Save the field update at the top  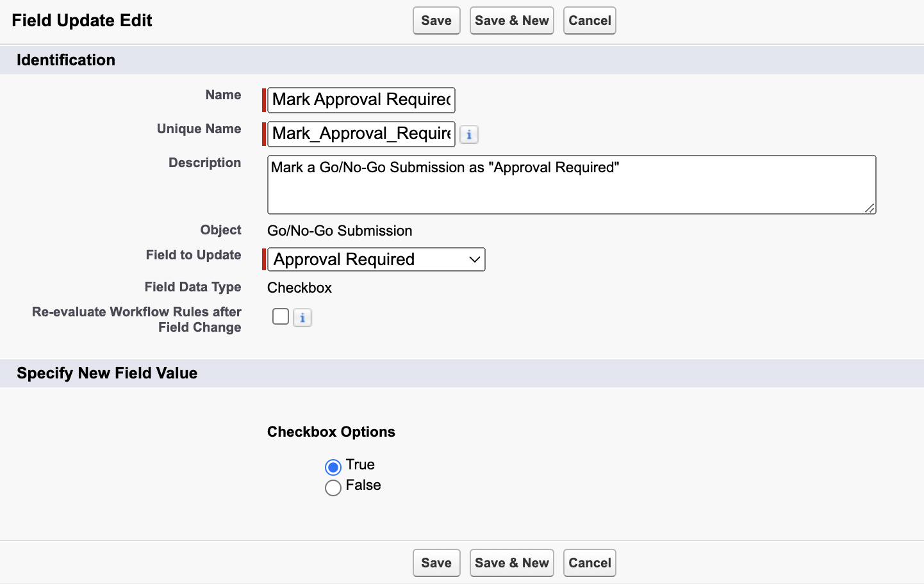pyautogui.click(x=436, y=20)
